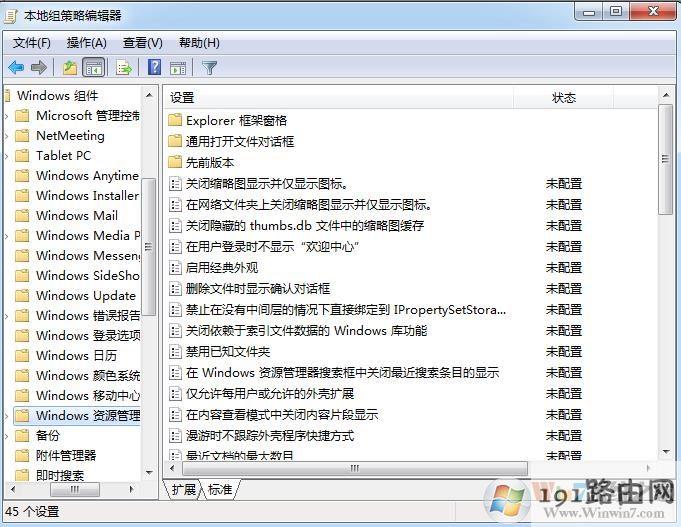This screenshot has width=681, height=527.
Task: Open the 操作(A) menu
Action: point(87,43)
